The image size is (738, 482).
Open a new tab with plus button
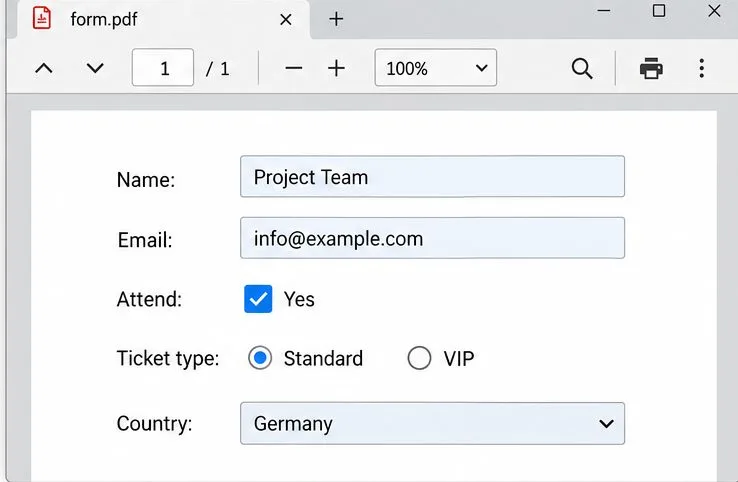tap(336, 19)
